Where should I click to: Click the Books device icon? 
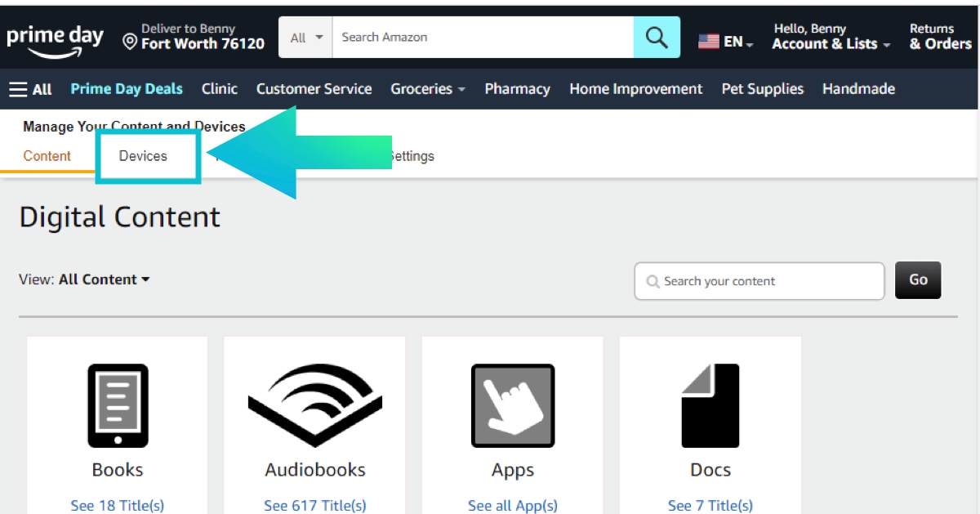[118, 405]
